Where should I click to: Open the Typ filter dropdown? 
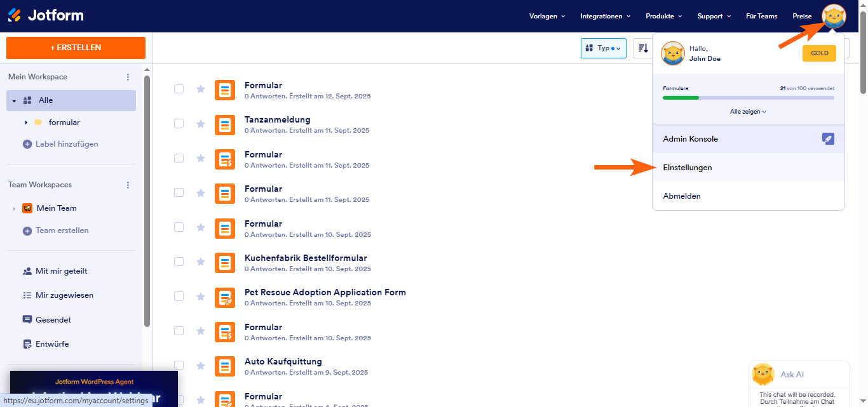(x=602, y=48)
